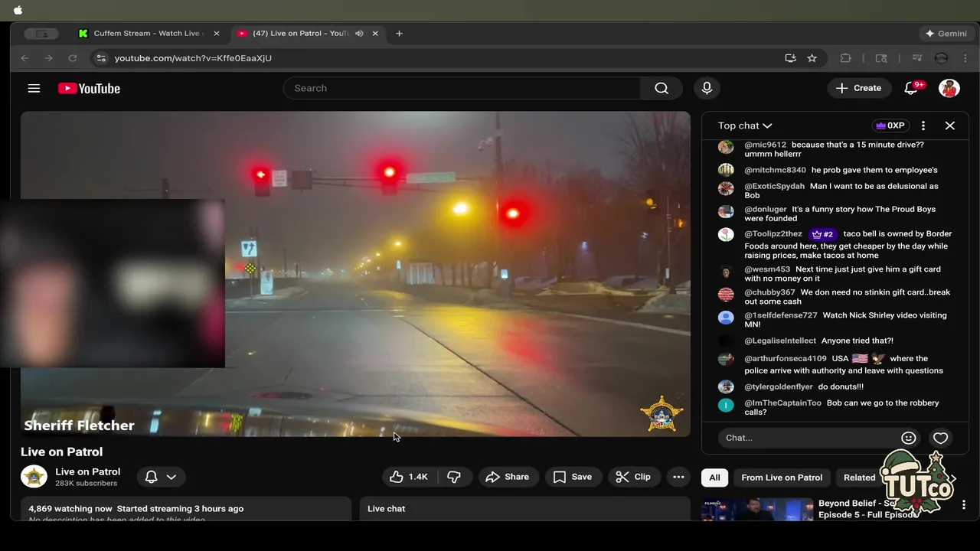Open the media controls icon in toolbar
This screenshot has height=551, width=980.
point(916,58)
